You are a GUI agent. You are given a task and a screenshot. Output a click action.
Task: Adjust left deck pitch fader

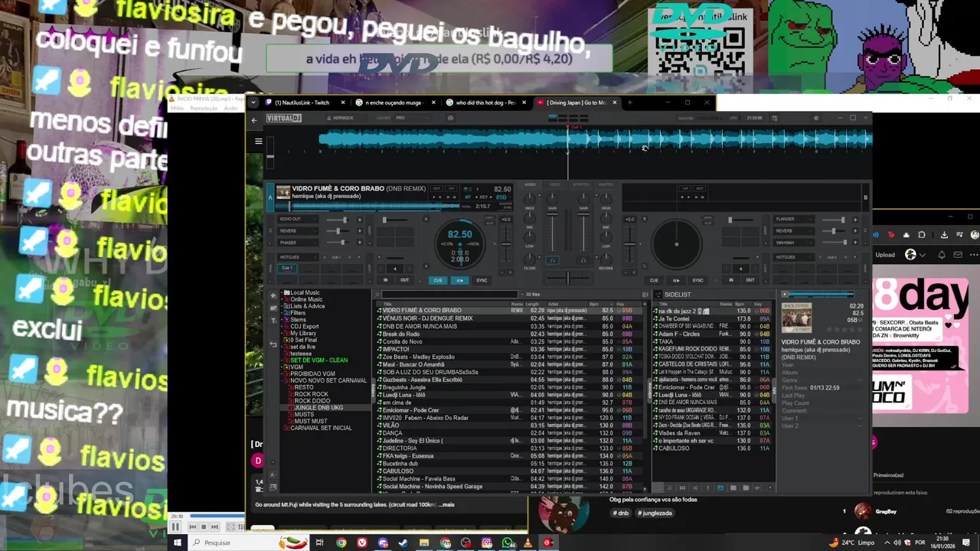(505, 243)
